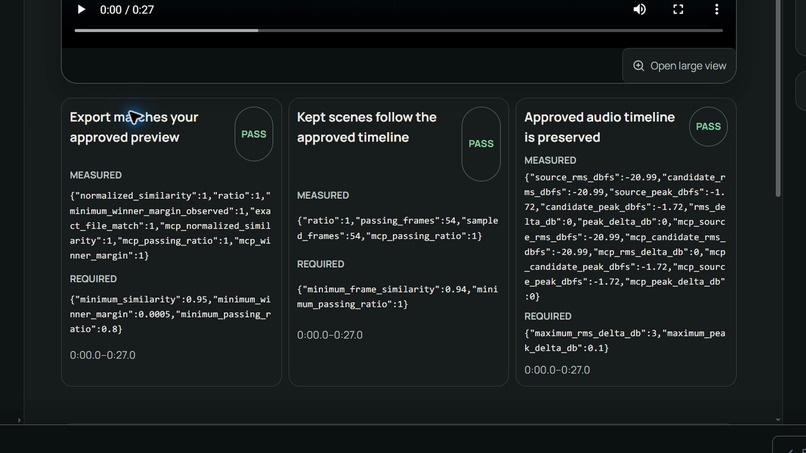Screen dimensions: 806x453
Task: Enter fullscreen video mode
Action: pos(678,9)
